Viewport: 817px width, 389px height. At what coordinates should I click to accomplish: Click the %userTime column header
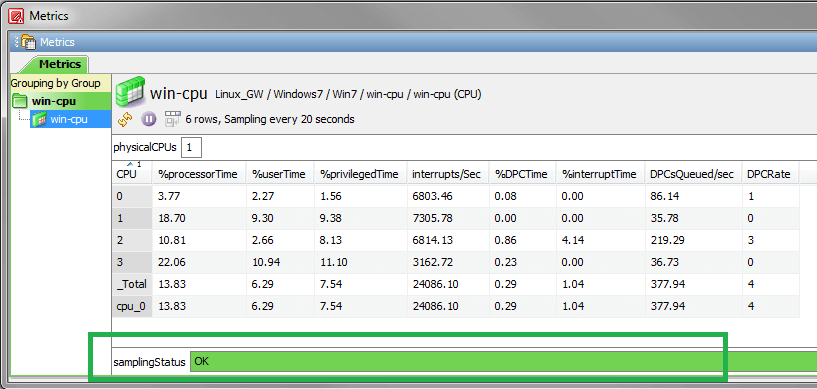click(280, 174)
